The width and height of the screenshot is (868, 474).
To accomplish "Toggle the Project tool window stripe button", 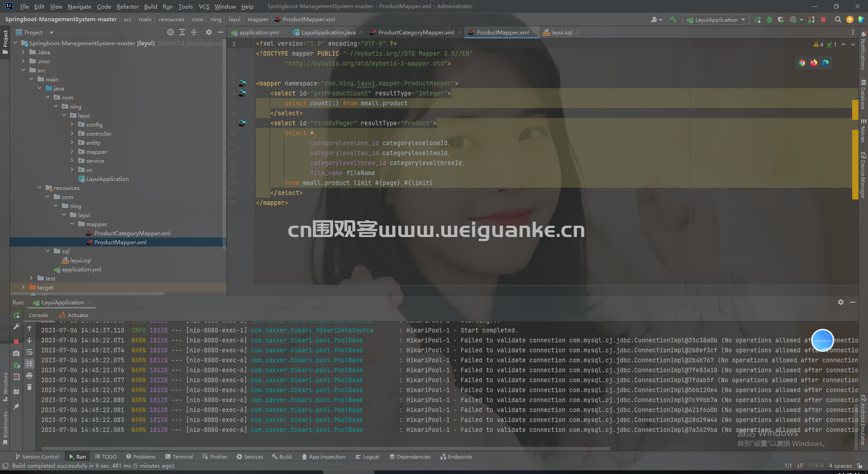I will pos(5,43).
